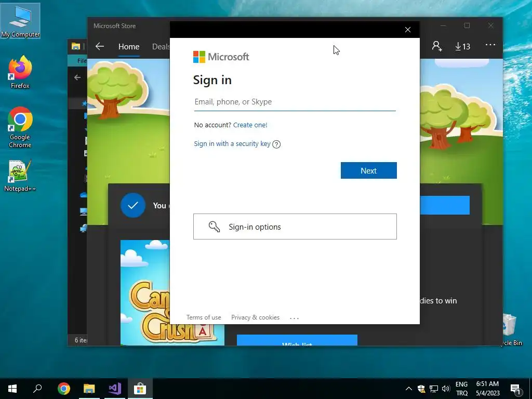Click the Microsoft logo in sign-in dialog
532x399 pixels.
(x=221, y=57)
